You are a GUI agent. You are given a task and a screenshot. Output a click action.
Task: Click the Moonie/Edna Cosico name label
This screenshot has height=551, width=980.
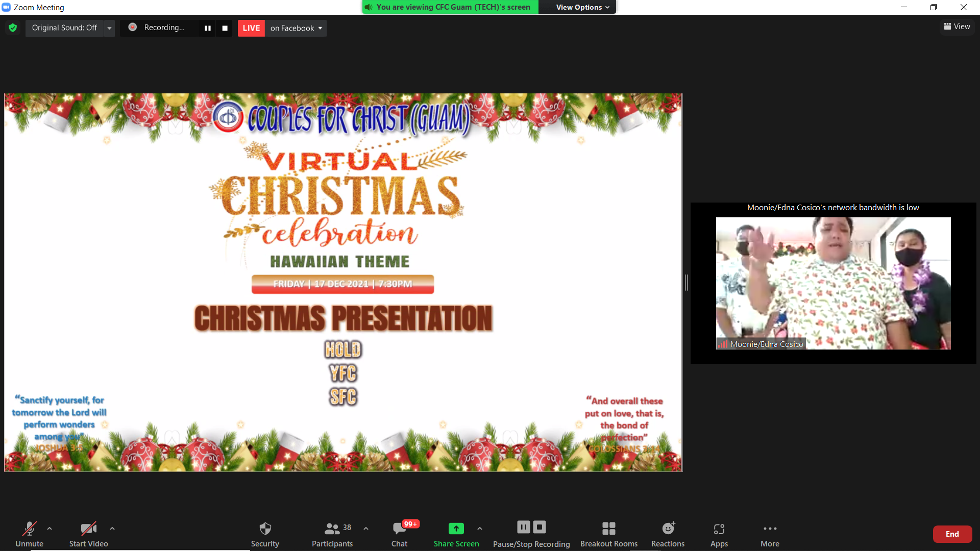(761, 344)
